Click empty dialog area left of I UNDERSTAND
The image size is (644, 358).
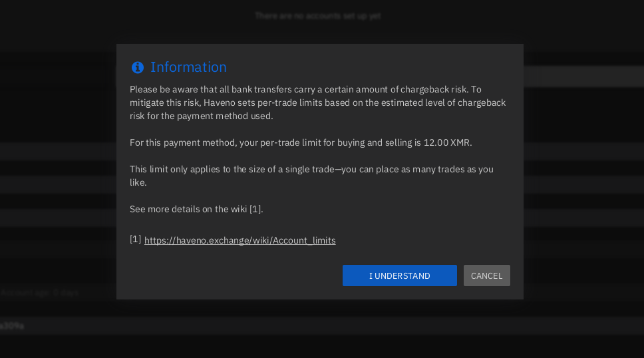pos(233,275)
